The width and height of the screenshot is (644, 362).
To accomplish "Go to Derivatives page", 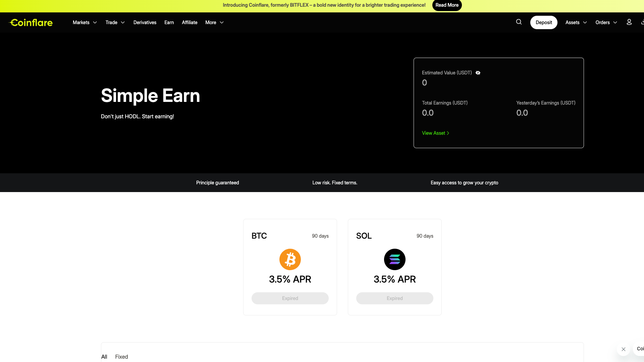I will [145, 22].
